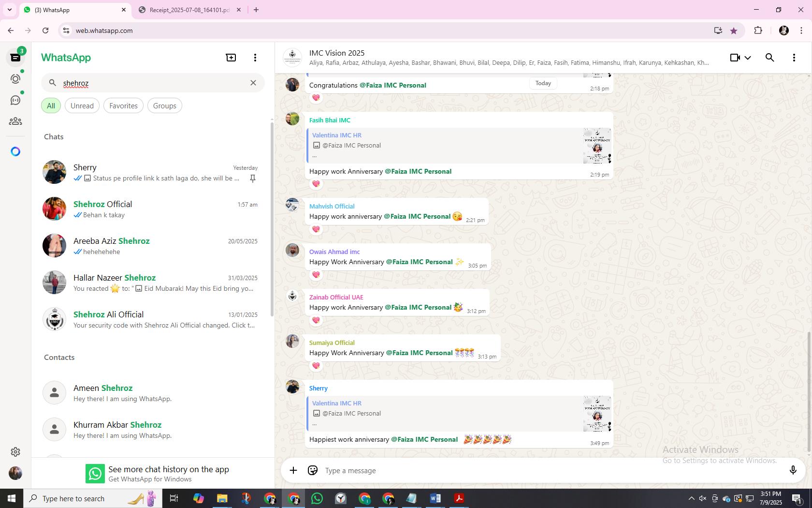Open a new browser tab
Screen dimensions: 812x508
256,10
